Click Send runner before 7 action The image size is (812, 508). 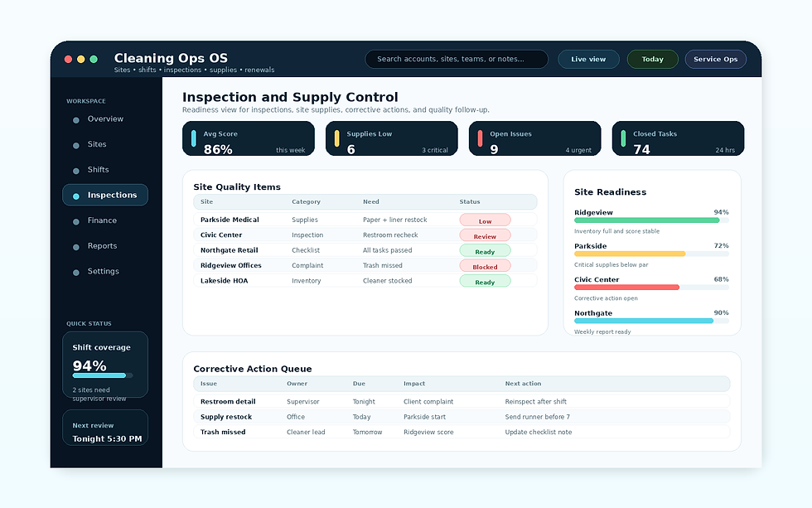pos(537,417)
